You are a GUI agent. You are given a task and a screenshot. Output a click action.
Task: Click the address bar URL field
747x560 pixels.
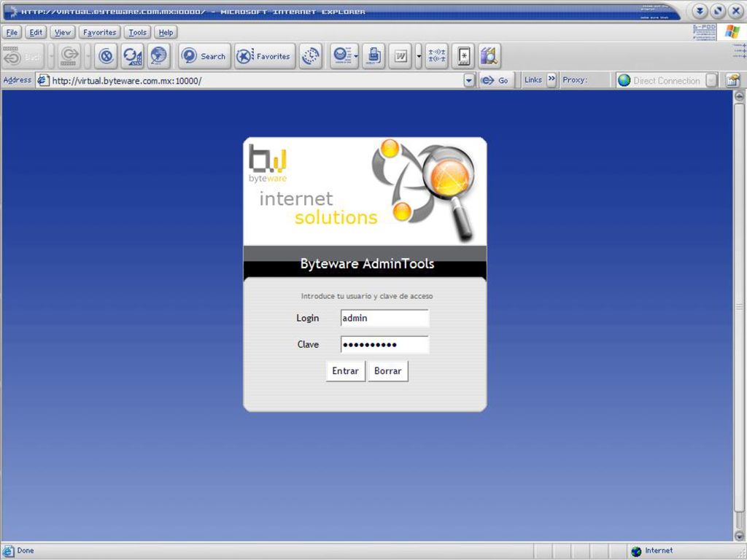[x=256, y=80]
